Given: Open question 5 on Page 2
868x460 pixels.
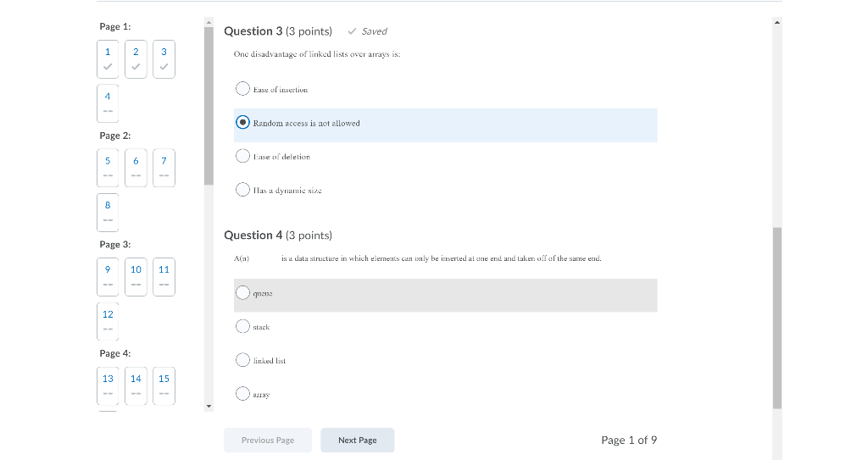Looking at the screenshot, I should (108, 168).
